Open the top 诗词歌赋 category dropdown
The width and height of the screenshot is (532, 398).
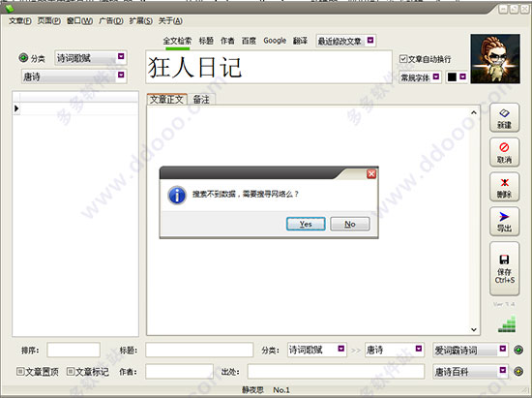coord(121,56)
